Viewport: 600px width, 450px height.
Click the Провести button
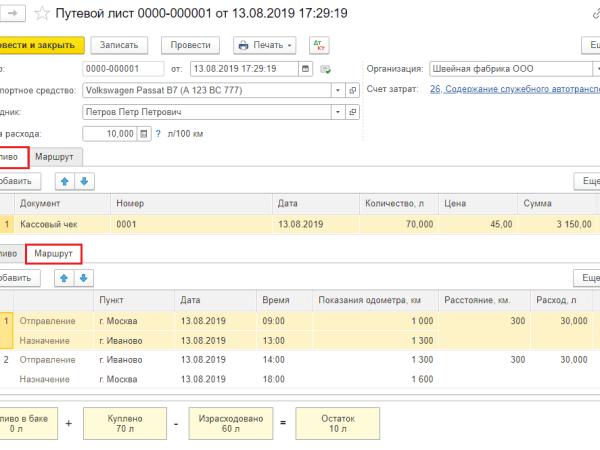[x=190, y=46]
